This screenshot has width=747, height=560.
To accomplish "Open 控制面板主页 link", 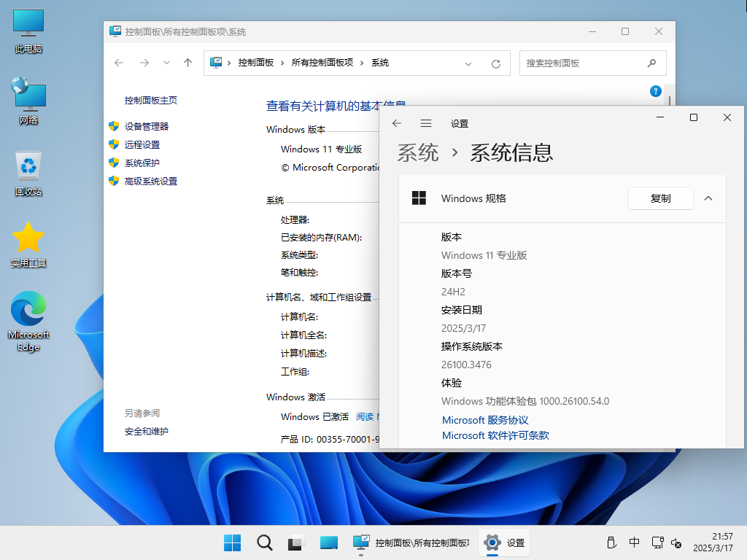I will (x=150, y=101).
